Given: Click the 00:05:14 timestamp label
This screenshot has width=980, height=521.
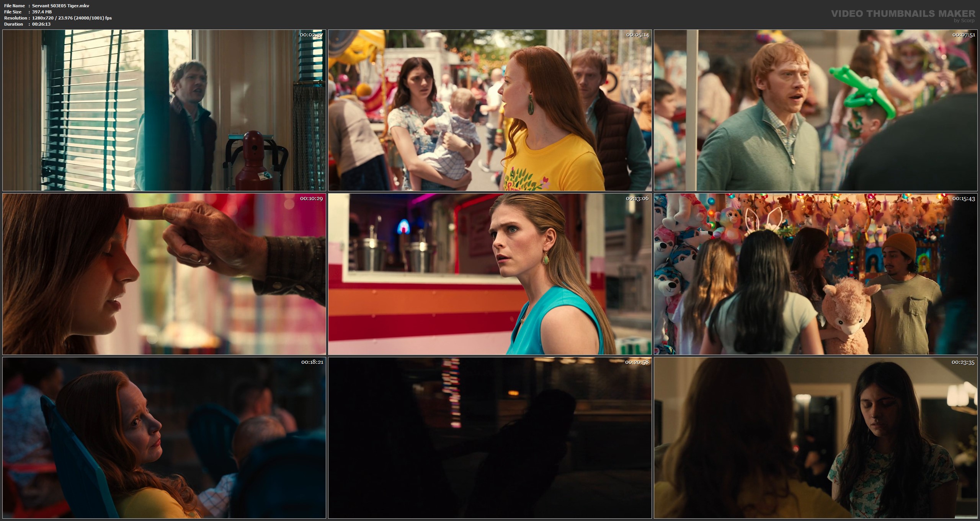Looking at the screenshot, I should click(637, 35).
